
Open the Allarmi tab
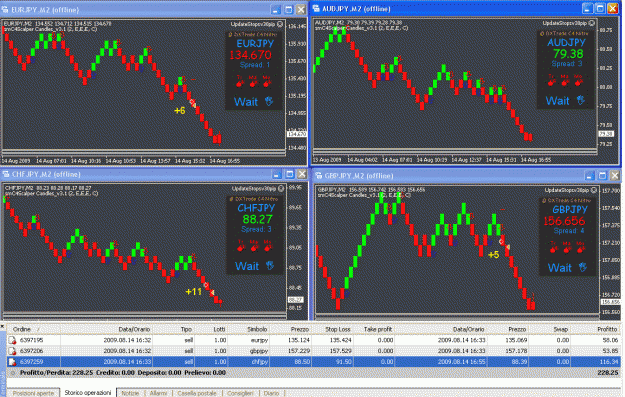point(159,393)
